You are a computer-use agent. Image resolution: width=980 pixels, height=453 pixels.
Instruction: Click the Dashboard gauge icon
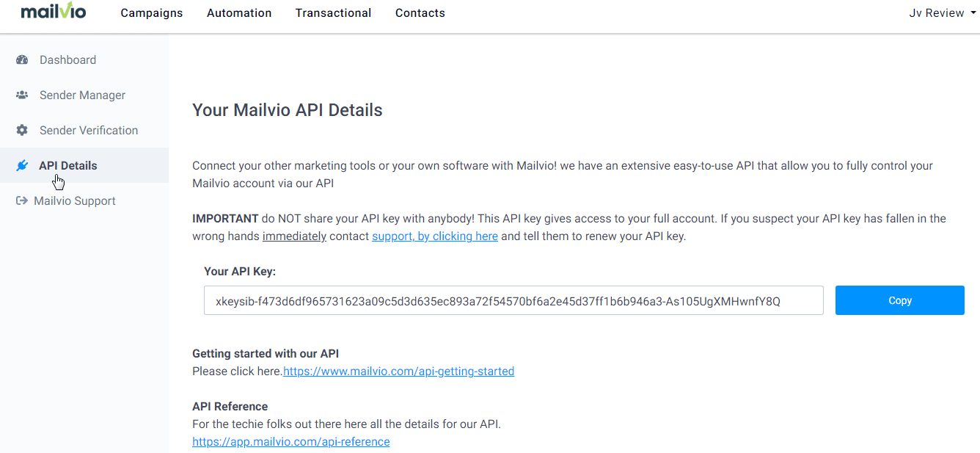[22, 60]
